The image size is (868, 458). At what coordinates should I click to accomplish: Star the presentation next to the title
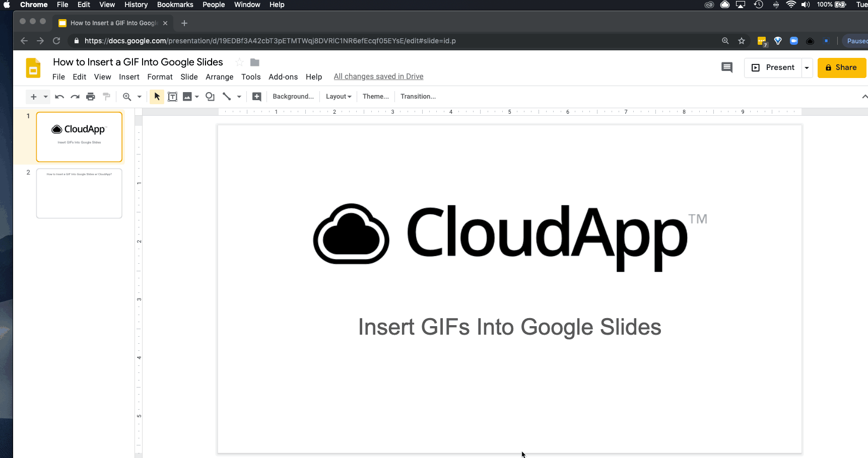[239, 62]
